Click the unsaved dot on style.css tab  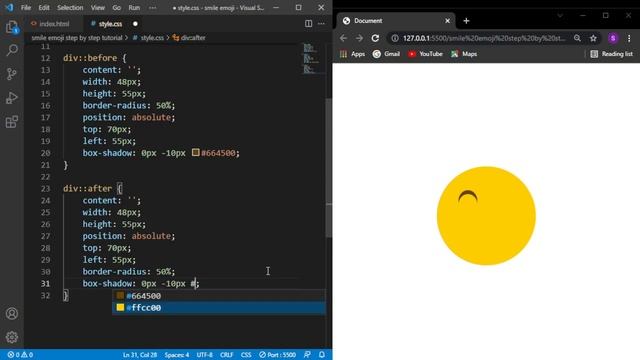[x=135, y=24]
